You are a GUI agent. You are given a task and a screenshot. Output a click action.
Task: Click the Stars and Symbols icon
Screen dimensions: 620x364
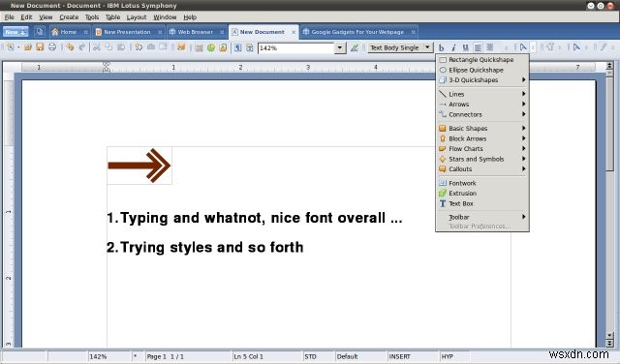[x=443, y=159]
